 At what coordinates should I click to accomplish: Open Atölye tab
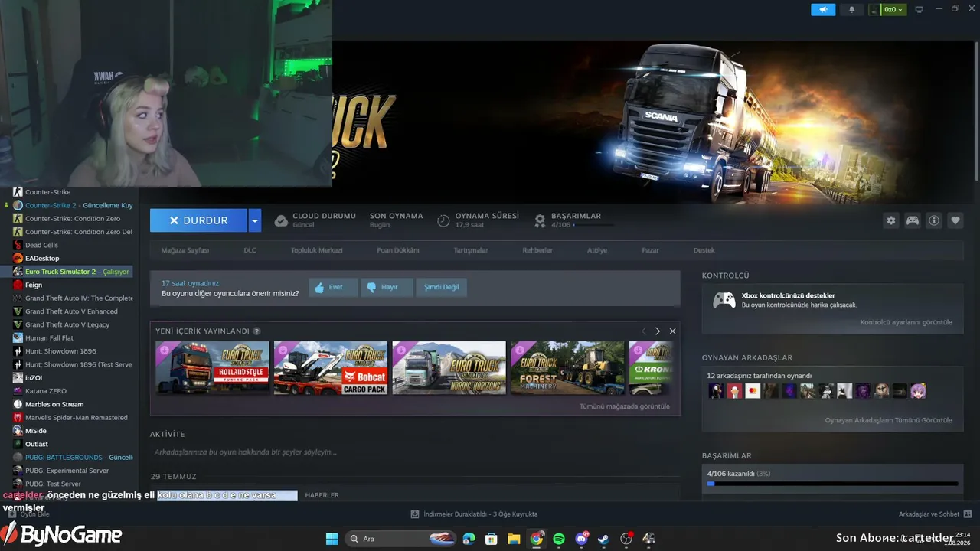597,250
